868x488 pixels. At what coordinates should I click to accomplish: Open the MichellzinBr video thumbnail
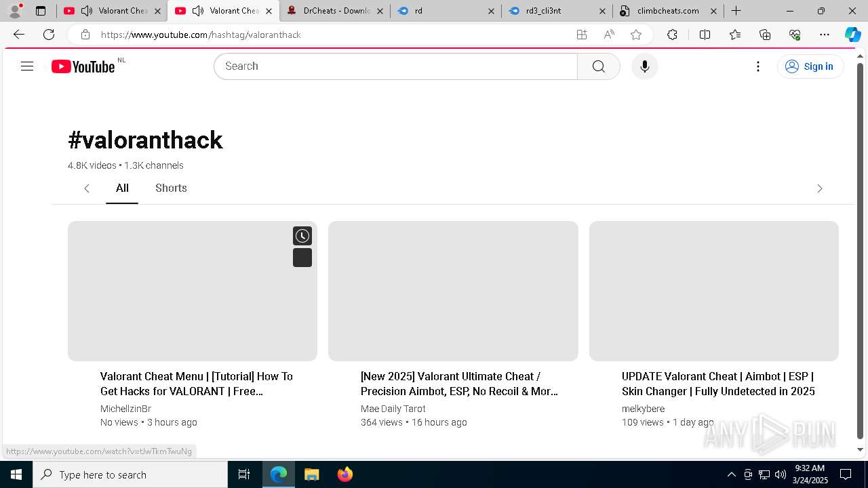pos(193,291)
